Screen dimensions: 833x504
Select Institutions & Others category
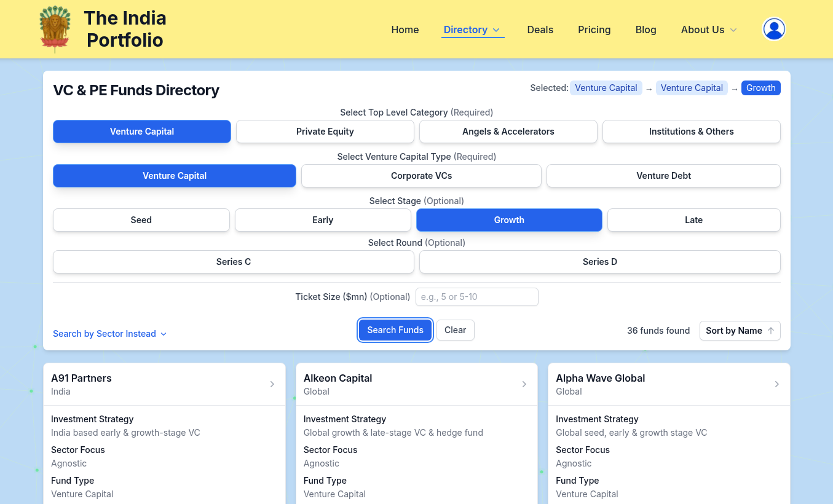pos(692,132)
